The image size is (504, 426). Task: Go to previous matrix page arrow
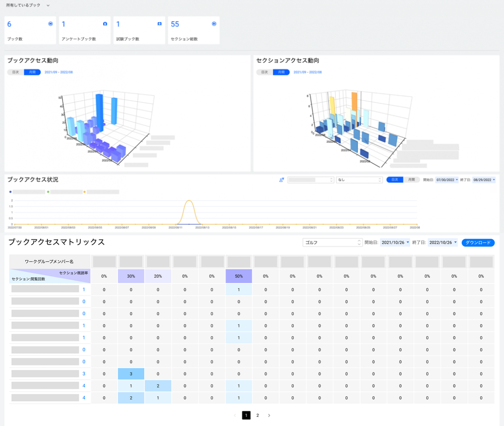(x=235, y=415)
